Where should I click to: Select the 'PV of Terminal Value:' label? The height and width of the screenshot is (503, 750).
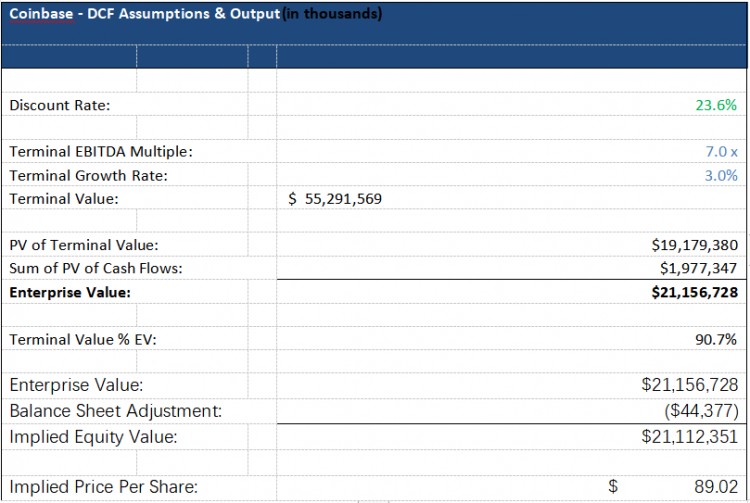coord(84,245)
